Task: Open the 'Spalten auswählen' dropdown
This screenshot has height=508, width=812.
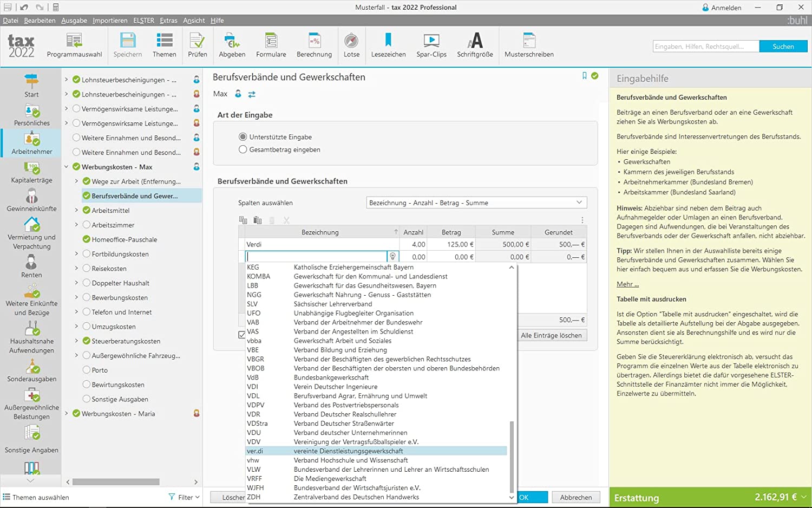Action: coord(476,203)
